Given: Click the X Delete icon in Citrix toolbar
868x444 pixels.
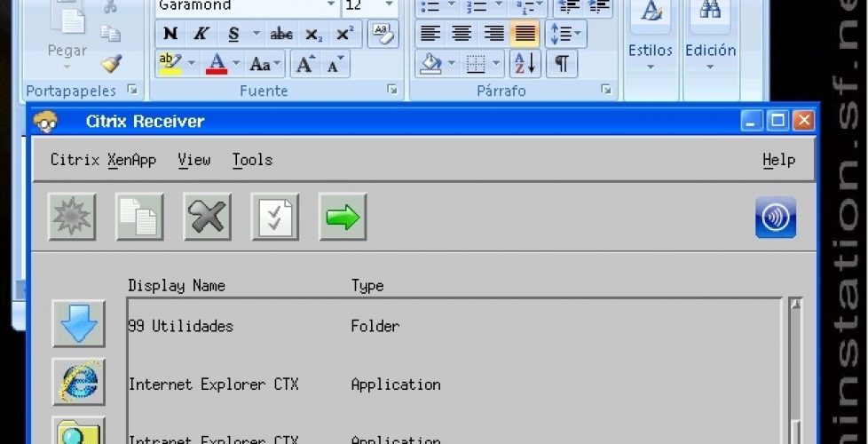Looking at the screenshot, I should (x=207, y=217).
